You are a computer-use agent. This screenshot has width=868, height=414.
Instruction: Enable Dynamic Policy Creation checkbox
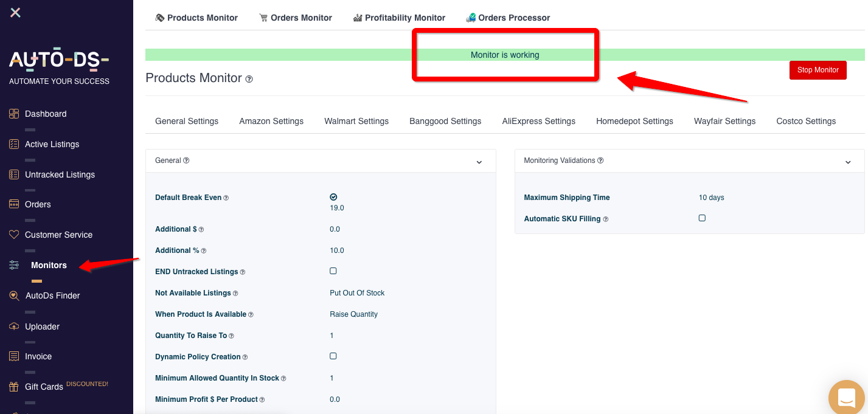pos(333,356)
